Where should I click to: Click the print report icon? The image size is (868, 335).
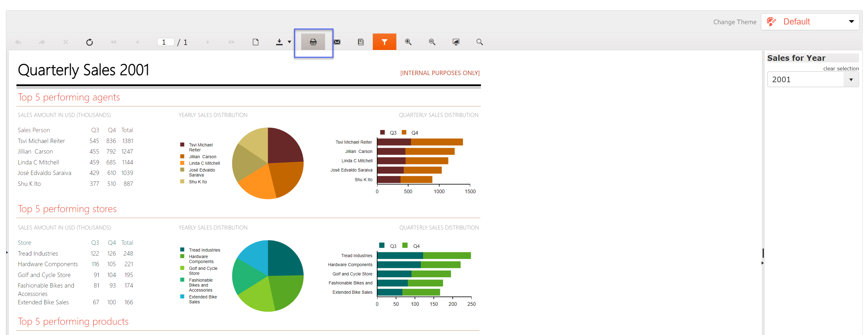point(313,42)
